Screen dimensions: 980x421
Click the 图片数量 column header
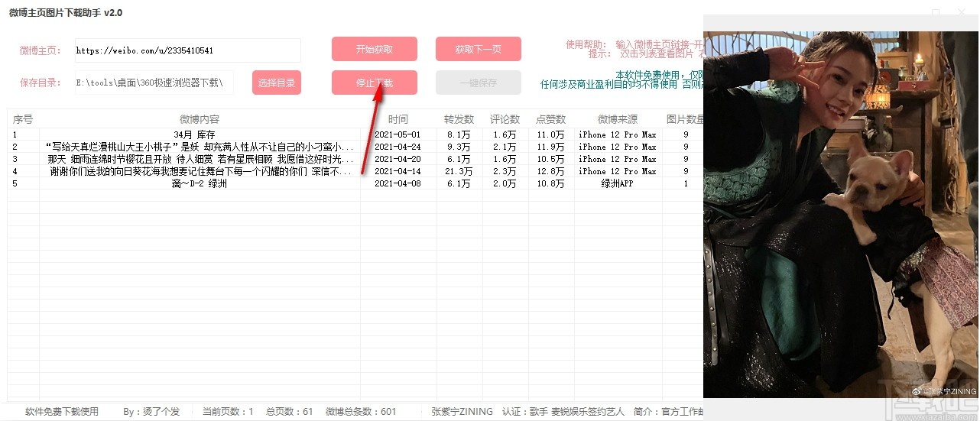[x=684, y=119]
